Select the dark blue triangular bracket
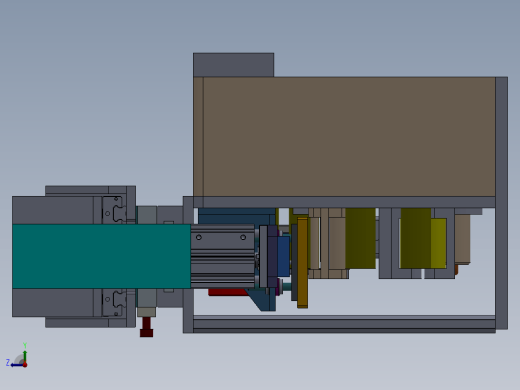Viewport: 520px width, 390px height. point(263,300)
